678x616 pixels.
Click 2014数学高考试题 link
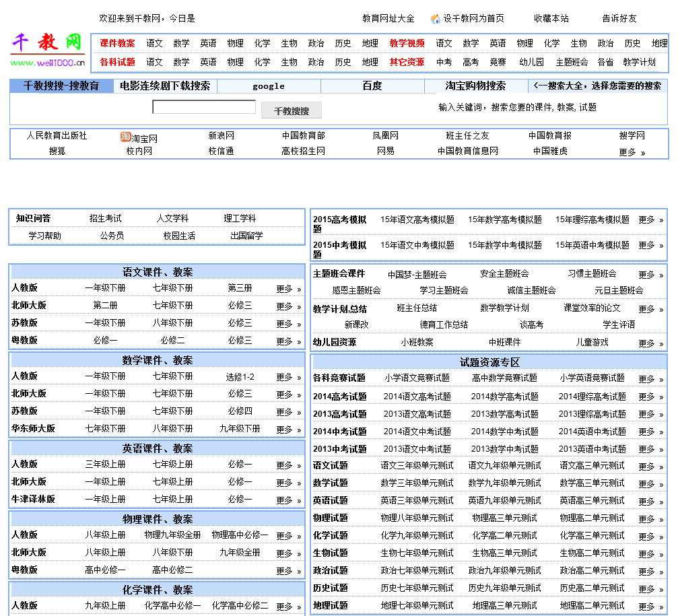(x=504, y=397)
